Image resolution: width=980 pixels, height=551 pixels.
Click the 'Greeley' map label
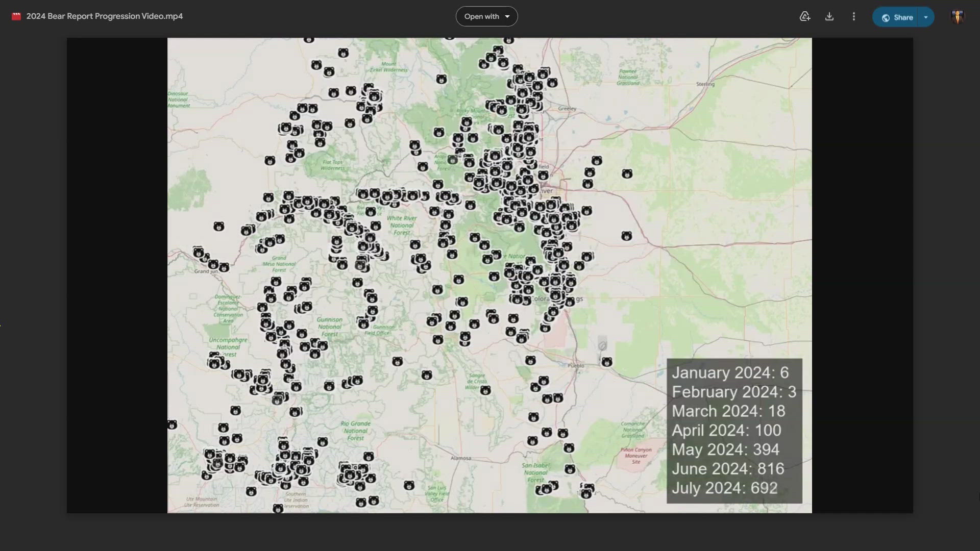click(x=567, y=109)
